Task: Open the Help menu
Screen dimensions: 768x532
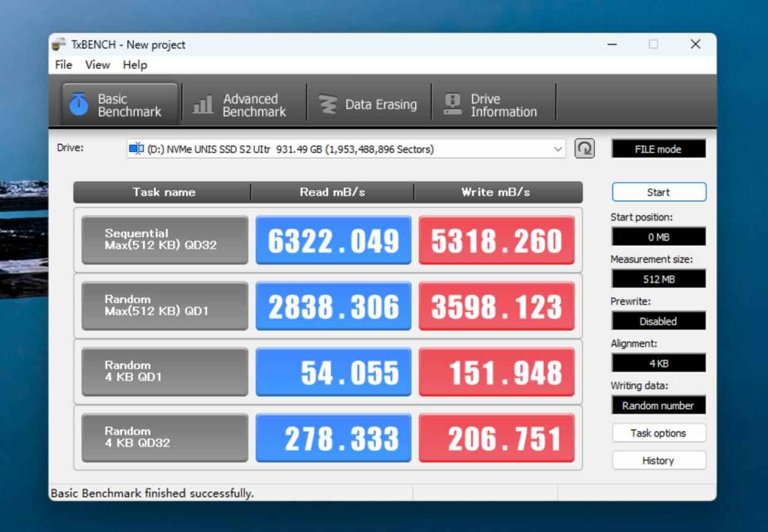Action: click(135, 65)
